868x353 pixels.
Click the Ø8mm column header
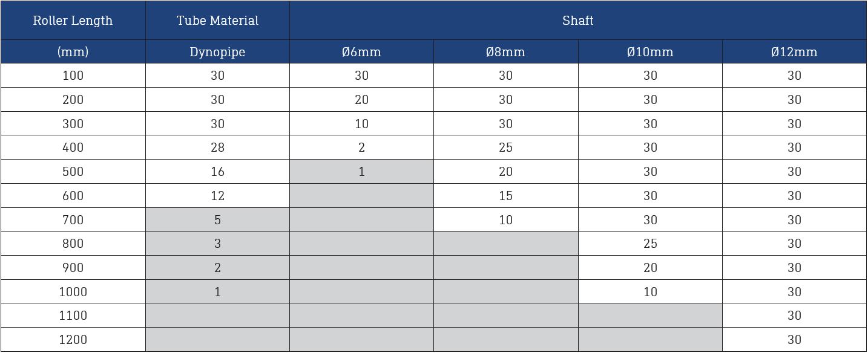click(x=505, y=52)
